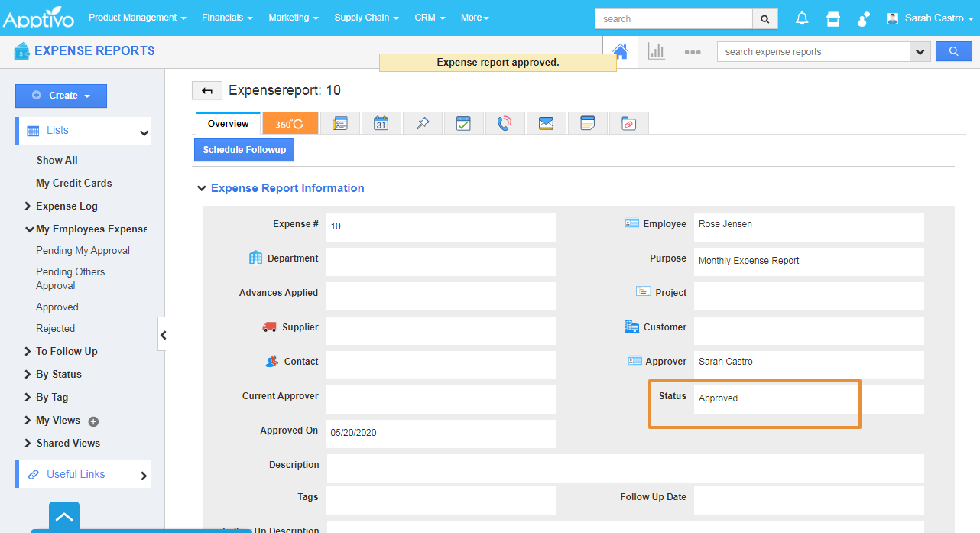Go to expense reports home icon

[620, 51]
